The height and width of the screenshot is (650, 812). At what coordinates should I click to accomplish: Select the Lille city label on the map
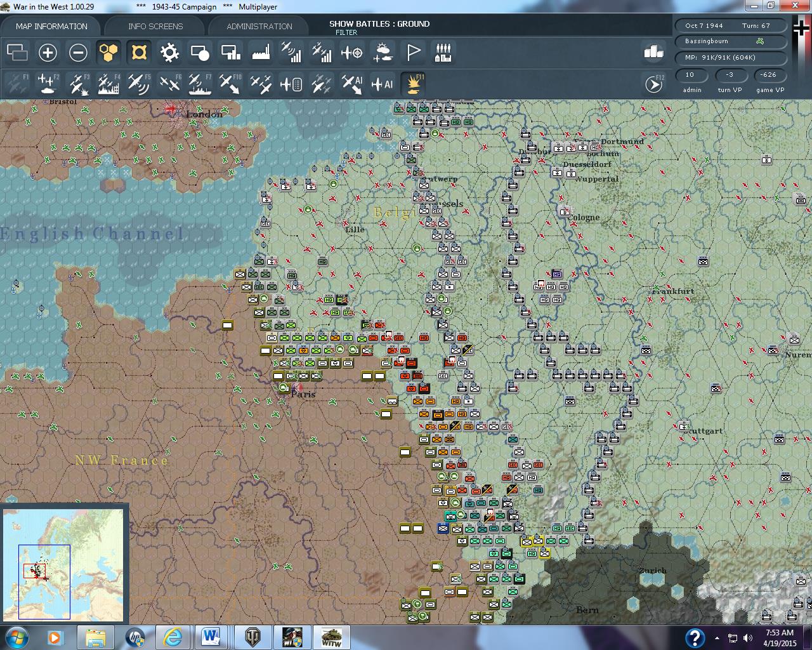355,229
